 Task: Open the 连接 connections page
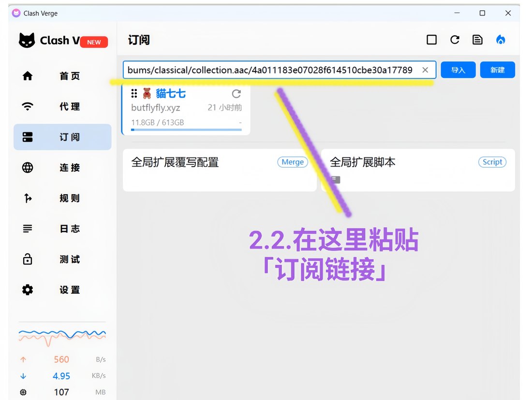pos(62,168)
